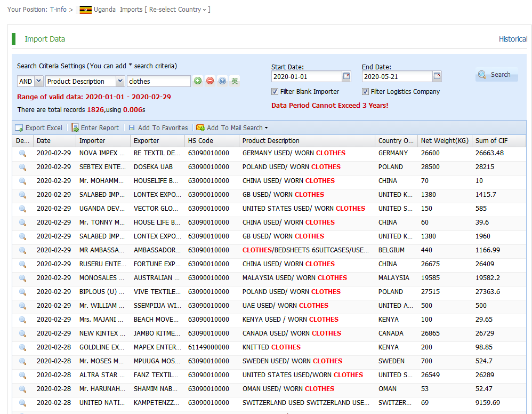
Task: Click the green add search criteria icon
Action: pos(198,81)
